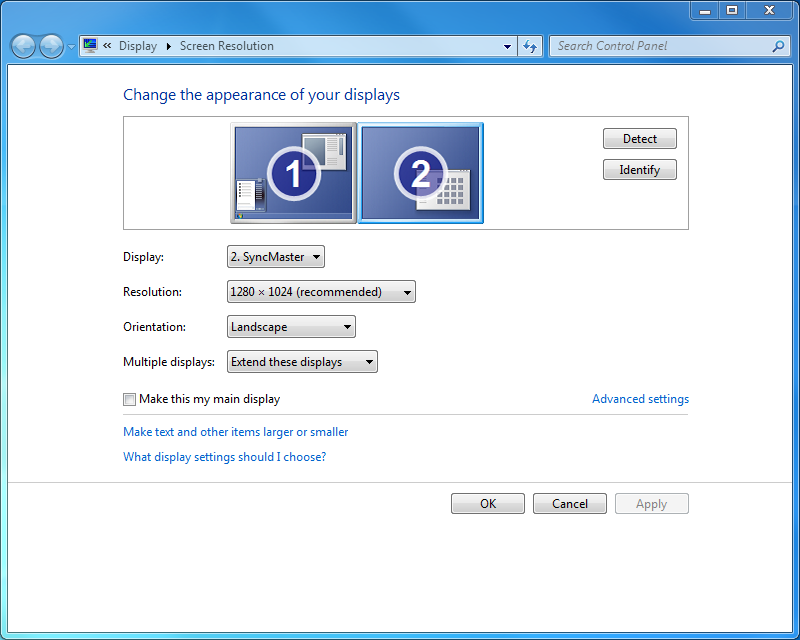Enable Make this my main display

(130, 399)
